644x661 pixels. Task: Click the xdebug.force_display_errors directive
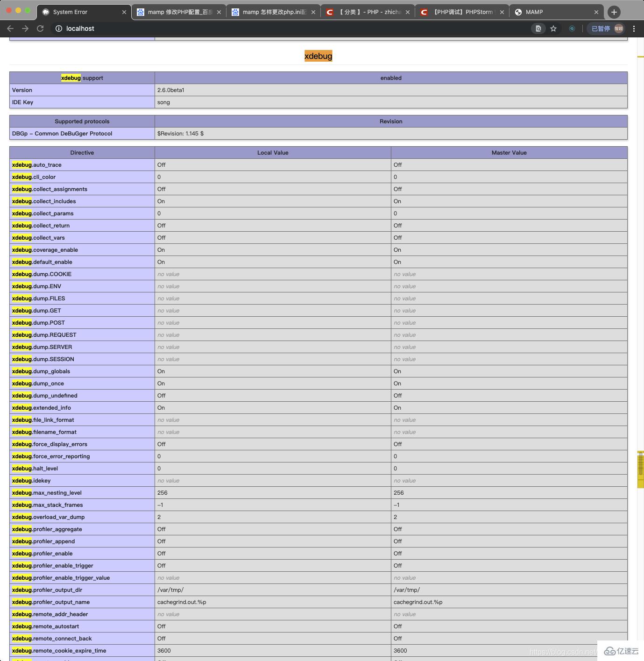click(50, 444)
